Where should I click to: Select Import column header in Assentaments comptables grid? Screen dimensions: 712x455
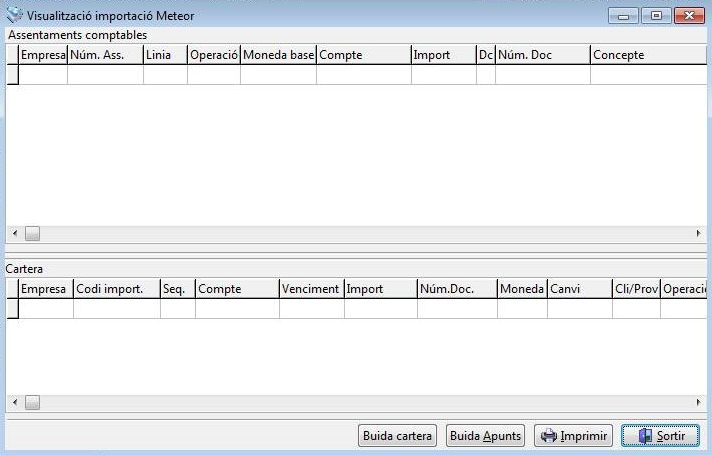pos(444,55)
